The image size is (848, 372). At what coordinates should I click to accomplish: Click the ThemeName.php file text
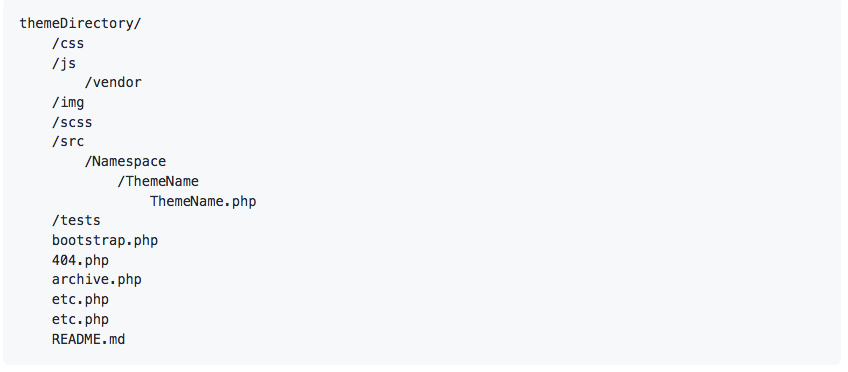click(203, 201)
